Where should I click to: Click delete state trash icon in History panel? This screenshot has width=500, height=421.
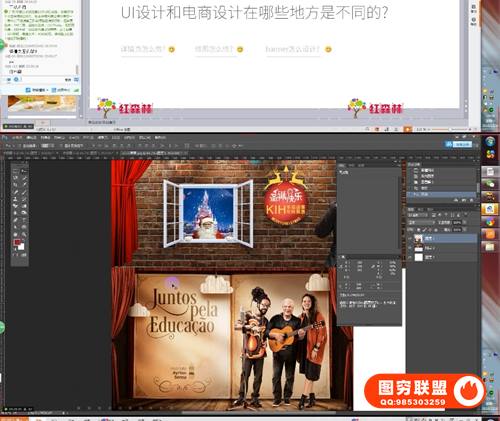coord(471,200)
